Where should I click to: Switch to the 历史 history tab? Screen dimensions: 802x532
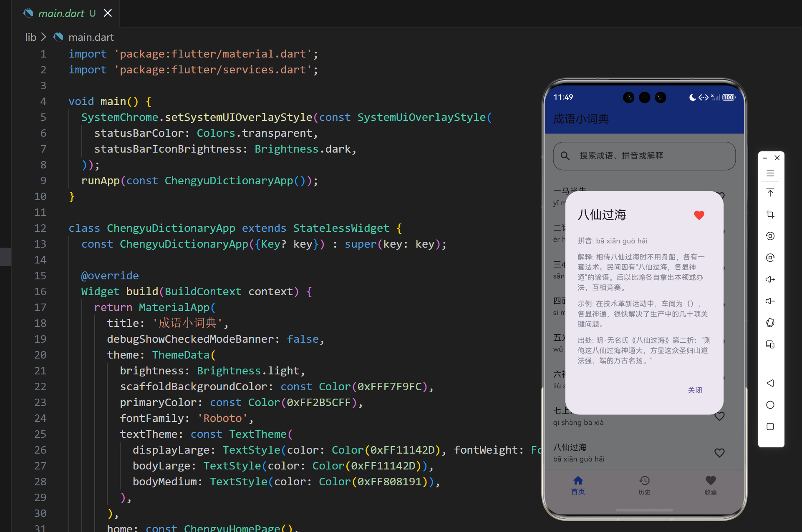pyautogui.click(x=644, y=485)
